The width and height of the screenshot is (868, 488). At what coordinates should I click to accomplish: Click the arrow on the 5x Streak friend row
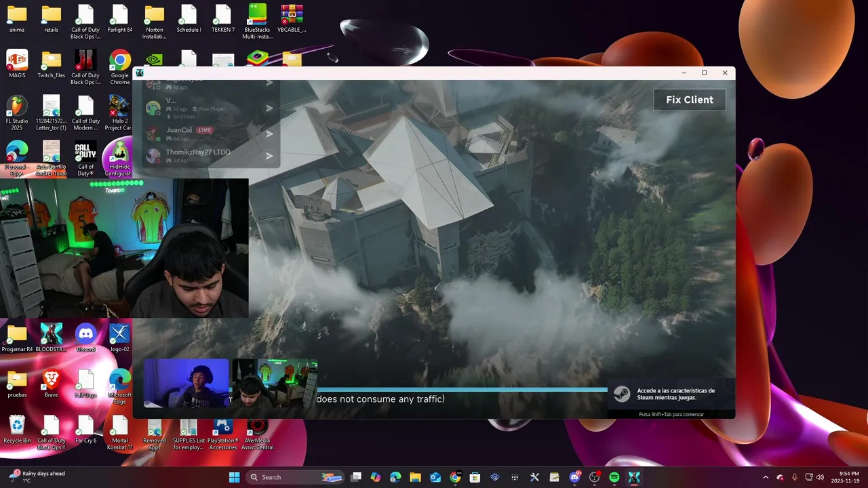269,108
